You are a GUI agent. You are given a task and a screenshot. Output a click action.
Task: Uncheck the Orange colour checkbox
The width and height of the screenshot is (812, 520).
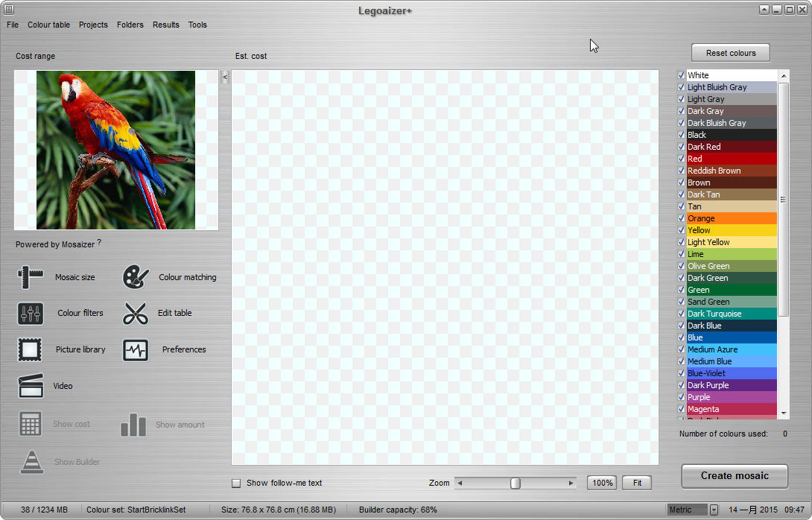(681, 218)
